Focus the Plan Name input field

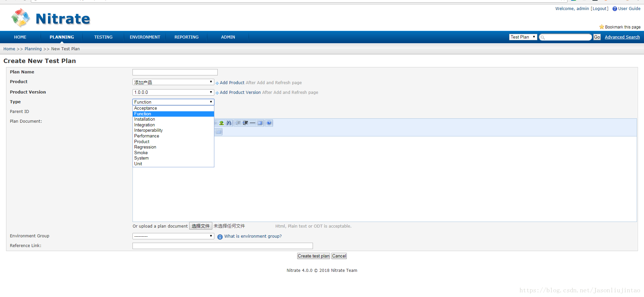coord(175,72)
